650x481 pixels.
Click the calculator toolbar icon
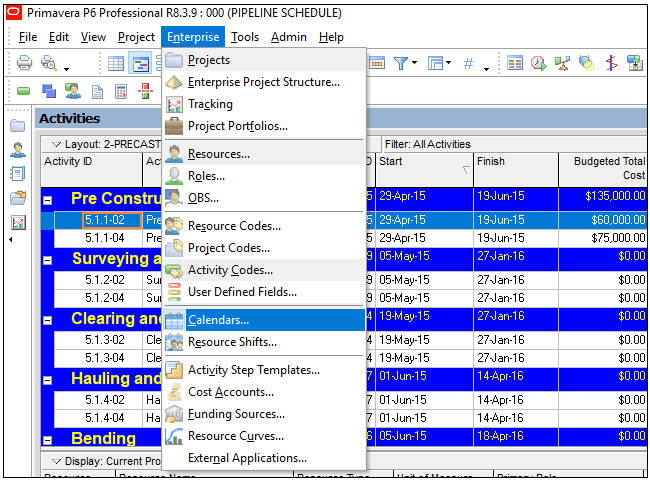click(x=121, y=92)
